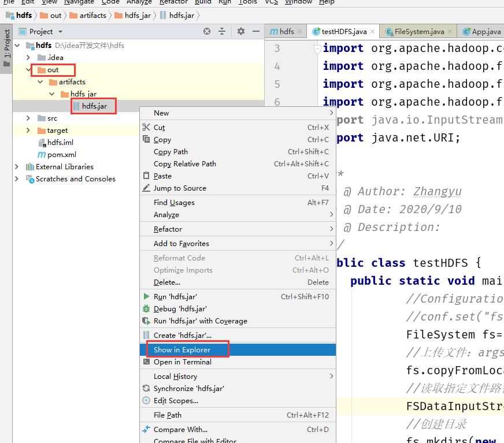This screenshot has width=504, height=443.
Task: Open the Navigate menu in menu bar
Action: 79,2
